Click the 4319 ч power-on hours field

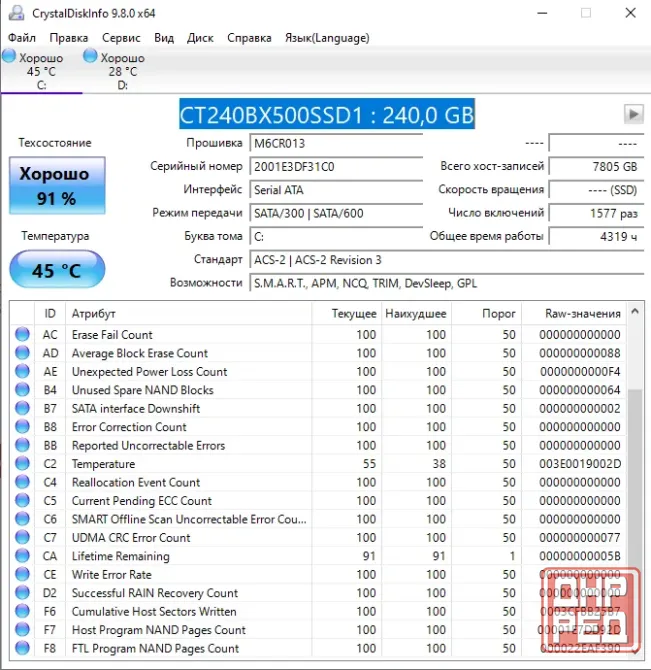[596, 236]
